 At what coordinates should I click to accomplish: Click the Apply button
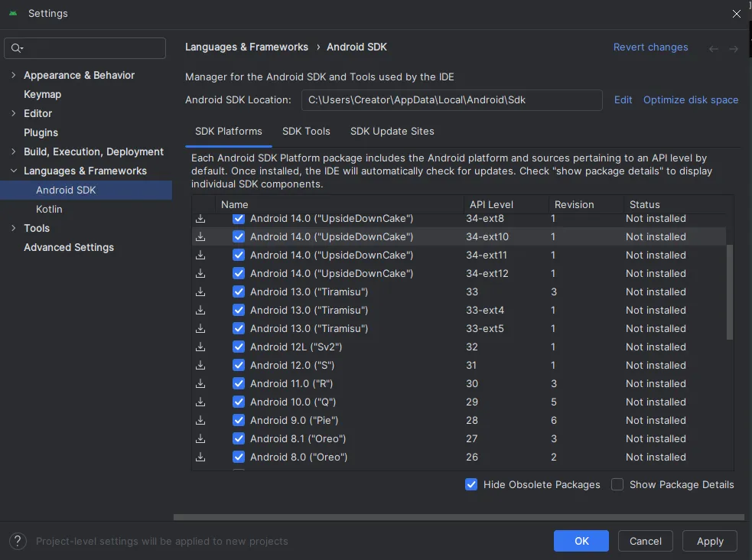710,541
